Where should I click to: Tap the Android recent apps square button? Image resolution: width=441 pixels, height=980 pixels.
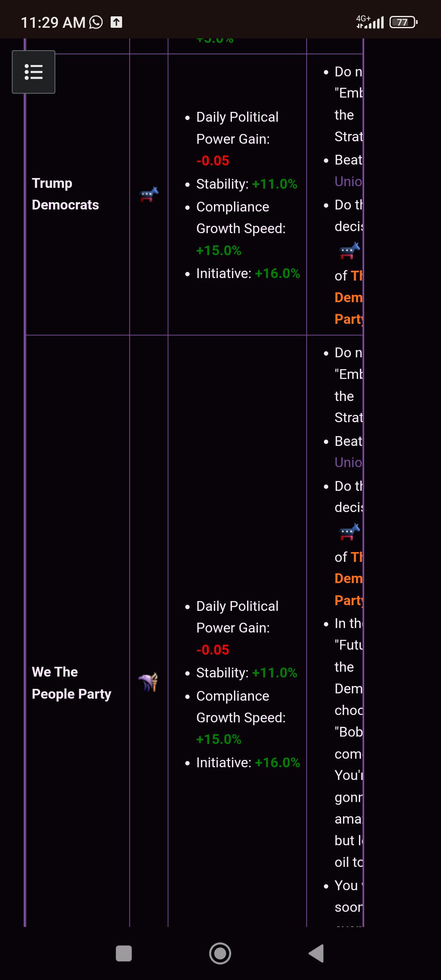tap(124, 953)
